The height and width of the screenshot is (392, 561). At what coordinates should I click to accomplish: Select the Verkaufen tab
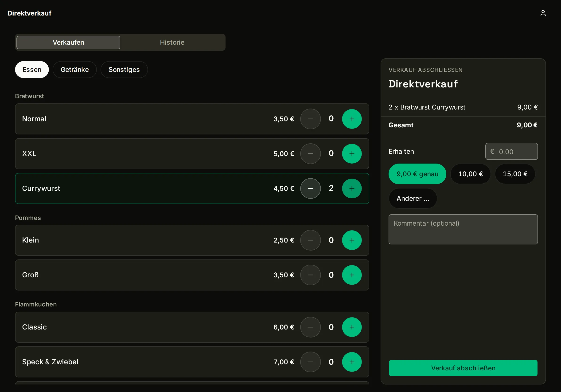[68, 43]
